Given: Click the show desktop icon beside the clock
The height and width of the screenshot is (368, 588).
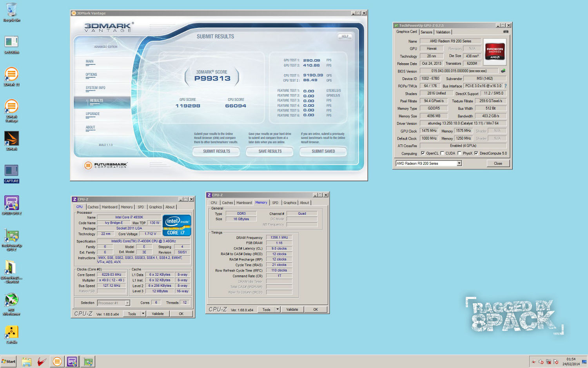Looking at the screenshot, I should [x=584, y=361].
